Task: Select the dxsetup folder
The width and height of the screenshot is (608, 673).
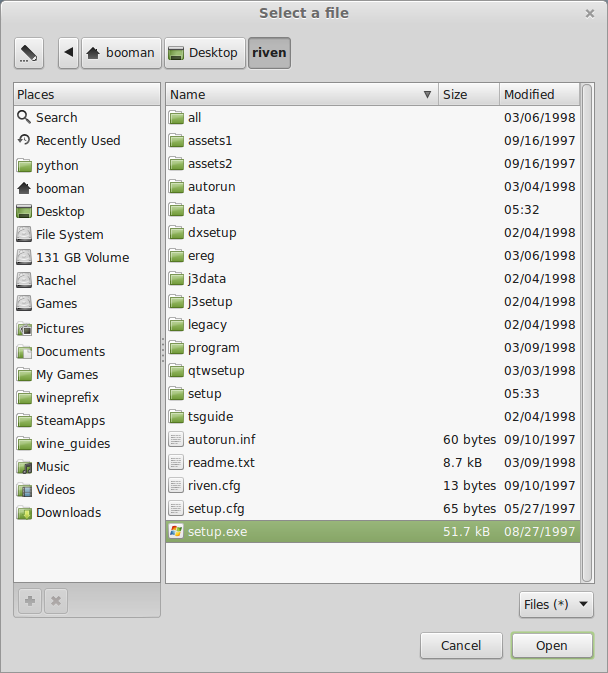Action: point(373,232)
